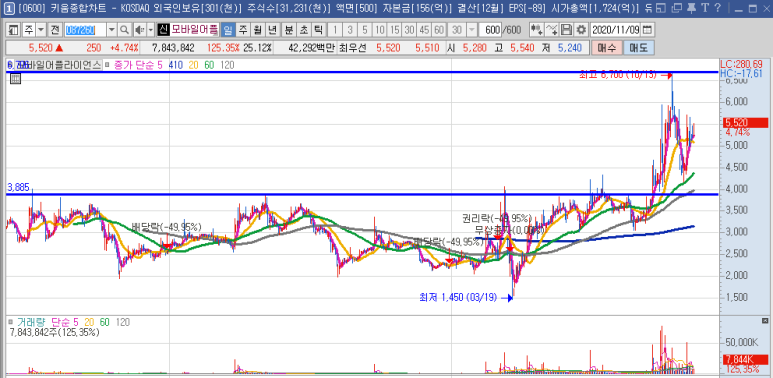Click the 5,280 open price value
The image size is (773, 378).
(x=476, y=48)
